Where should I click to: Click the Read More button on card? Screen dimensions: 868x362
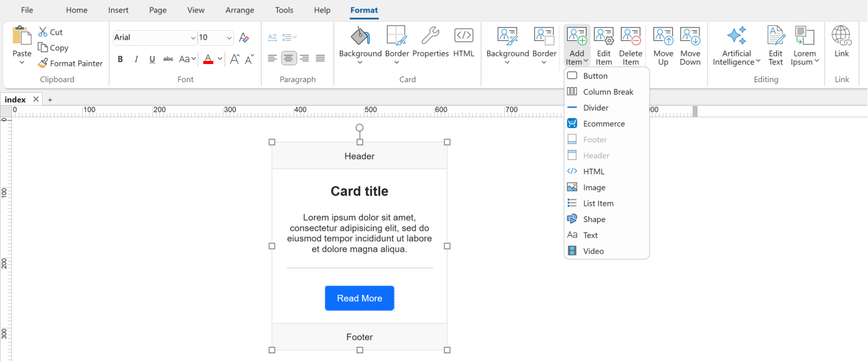pos(359,298)
